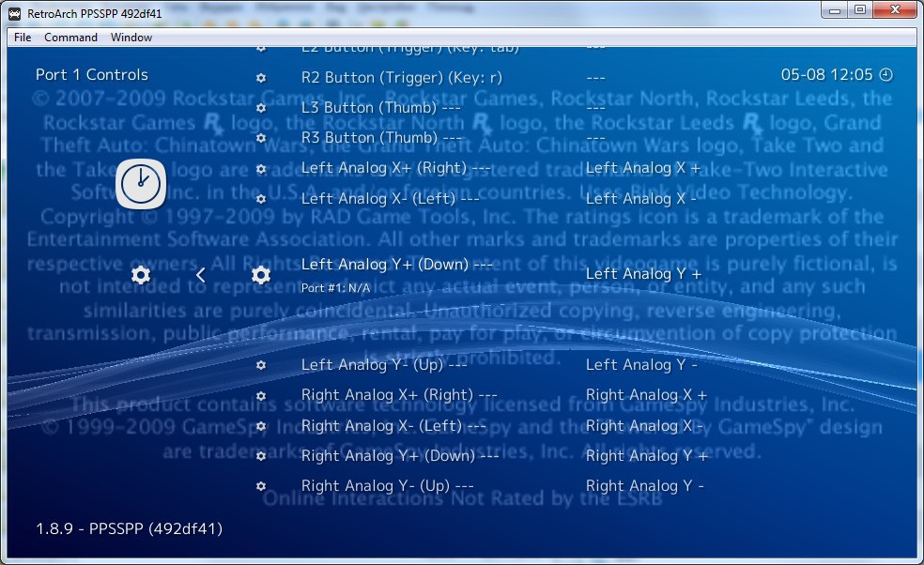
Task: Open the File menu
Action: [23, 38]
